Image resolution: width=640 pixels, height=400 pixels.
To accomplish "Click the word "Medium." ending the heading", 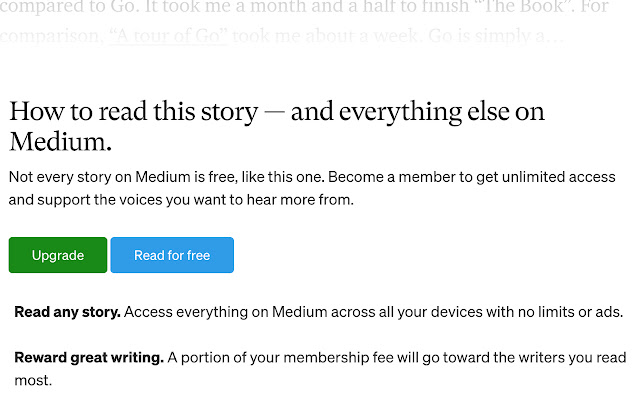I will pyautogui.click(x=59, y=141).
